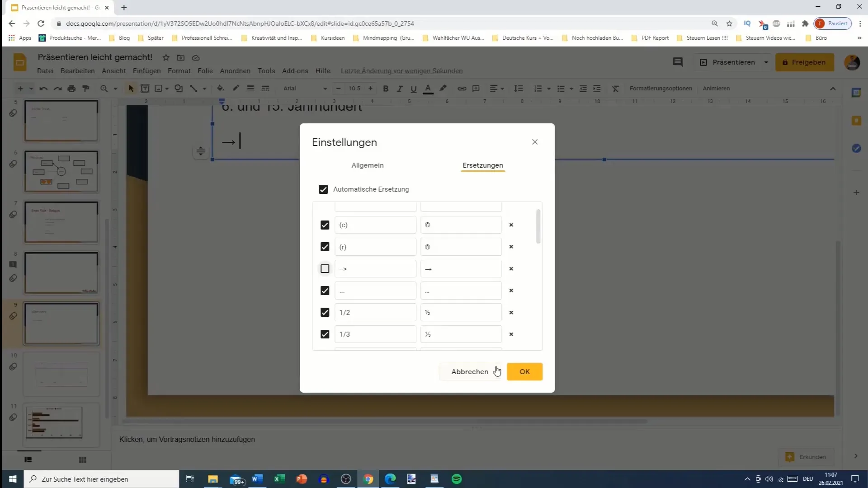Toggle underline formatting

tap(413, 89)
